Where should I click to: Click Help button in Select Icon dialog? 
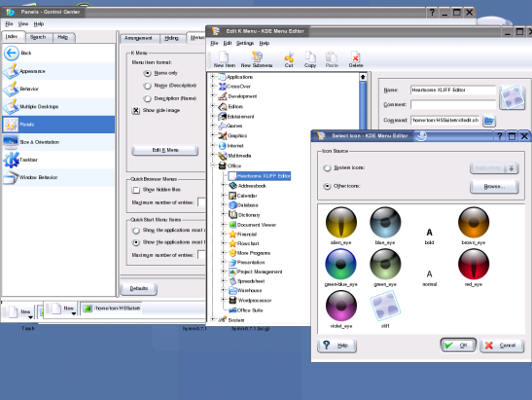click(x=337, y=345)
